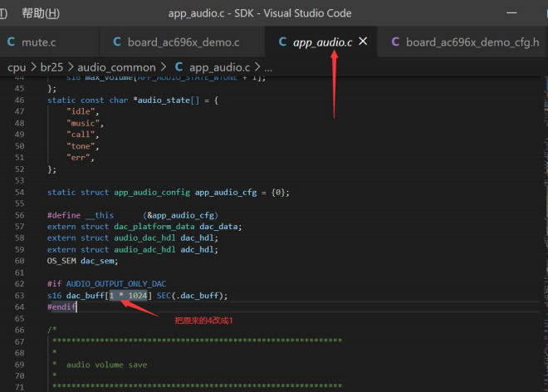Image resolution: width=548 pixels, height=392 pixels.
Task: Click the __this macro name on line 56
Action: (x=100, y=215)
